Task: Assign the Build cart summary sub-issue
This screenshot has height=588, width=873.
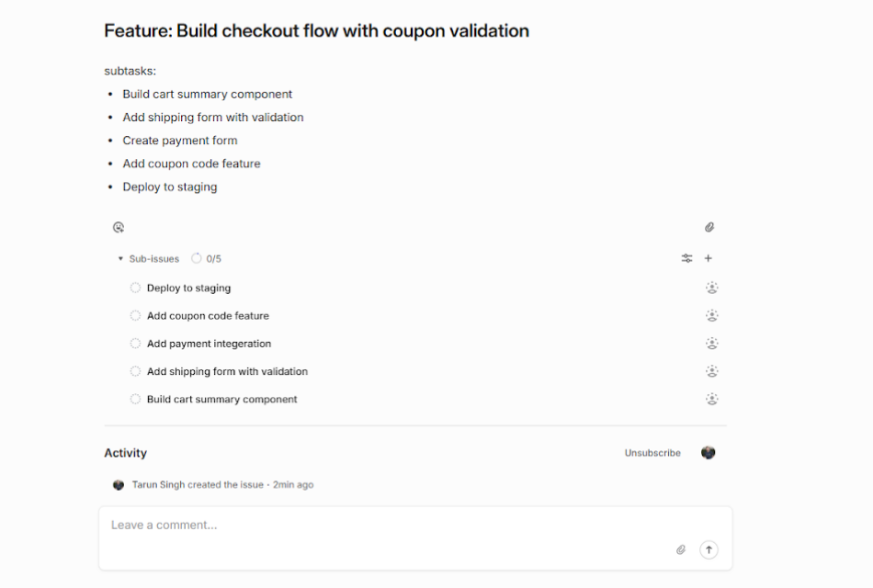Action: tap(711, 400)
